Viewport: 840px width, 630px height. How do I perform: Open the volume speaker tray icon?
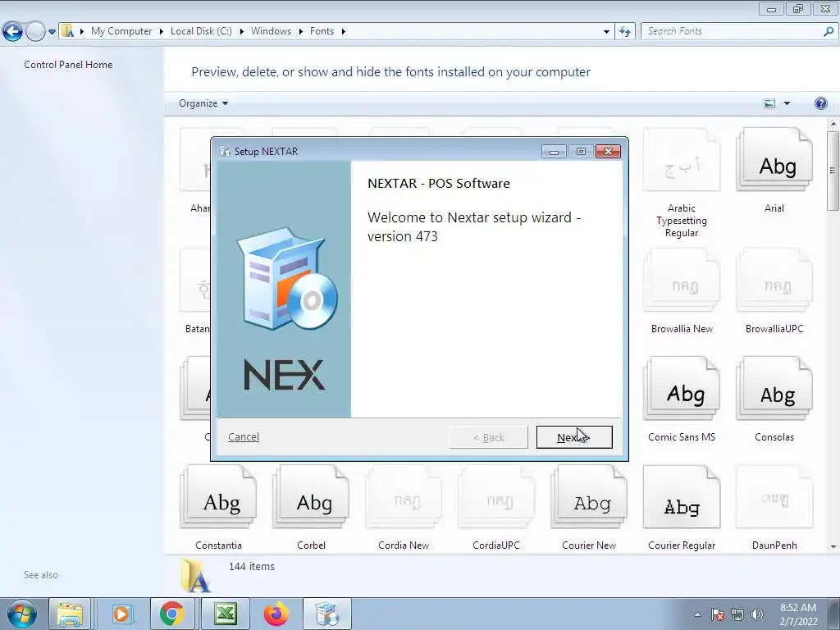(x=756, y=614)
